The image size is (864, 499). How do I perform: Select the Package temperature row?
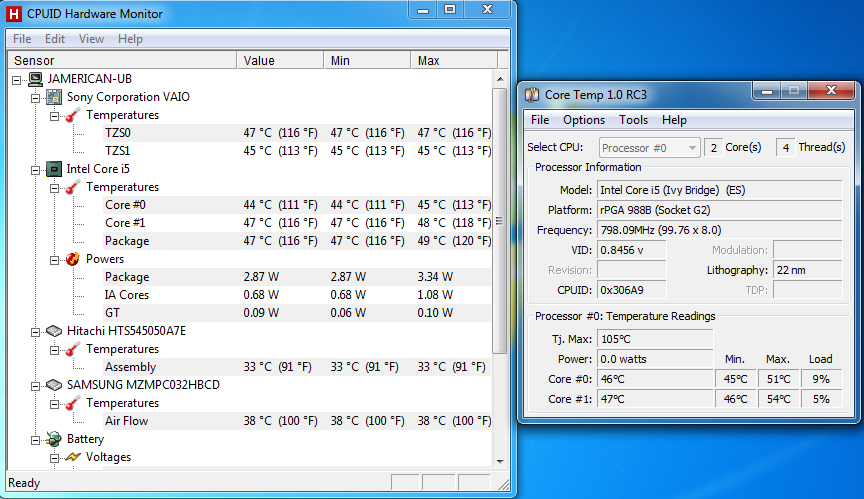click(x=298, y=241)
